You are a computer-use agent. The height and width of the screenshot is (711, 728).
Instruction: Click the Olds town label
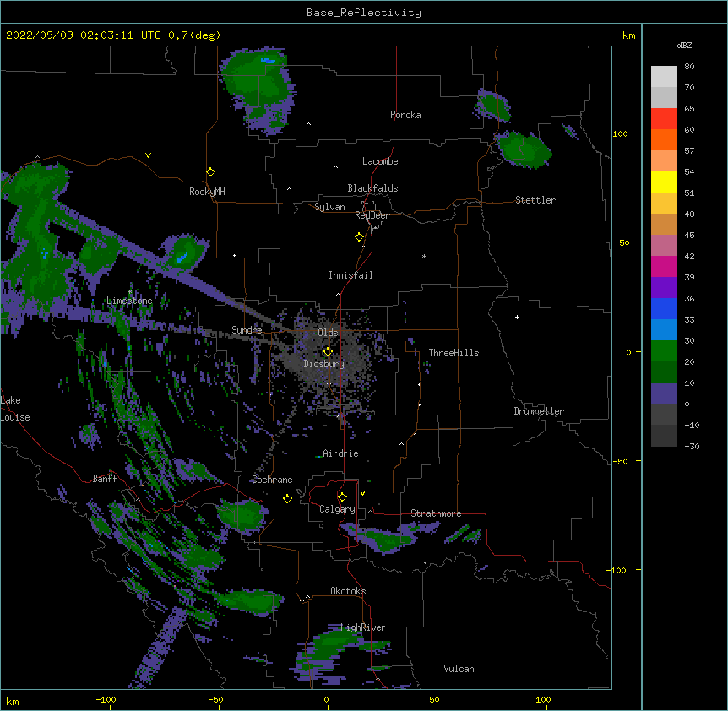(328, 333)
